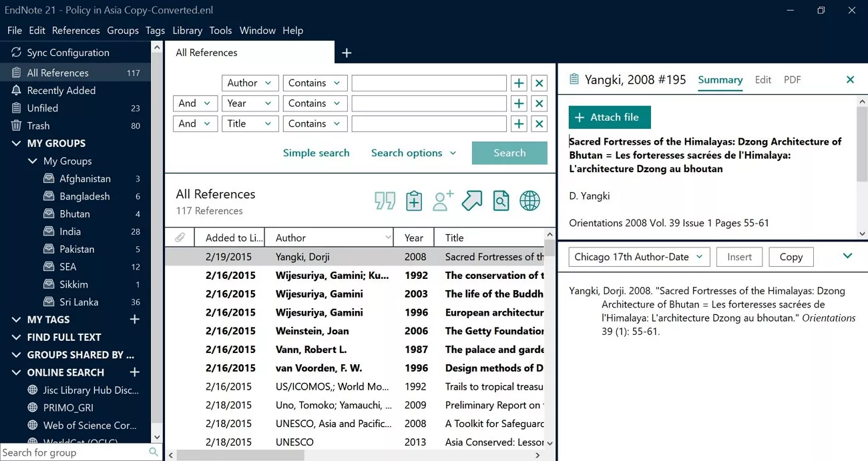Click Attach file for Yangki reference
This screenshot has width=868, height=461.
[608, 116]
